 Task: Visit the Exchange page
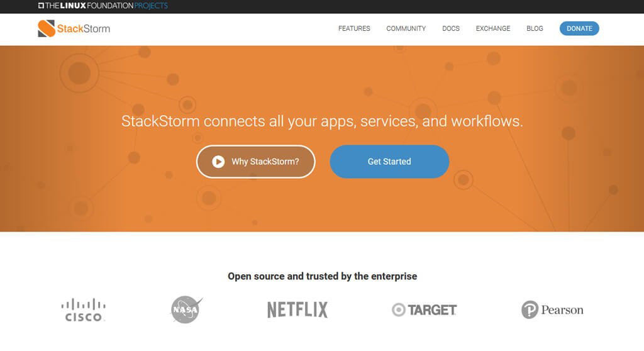coord(493,28)
